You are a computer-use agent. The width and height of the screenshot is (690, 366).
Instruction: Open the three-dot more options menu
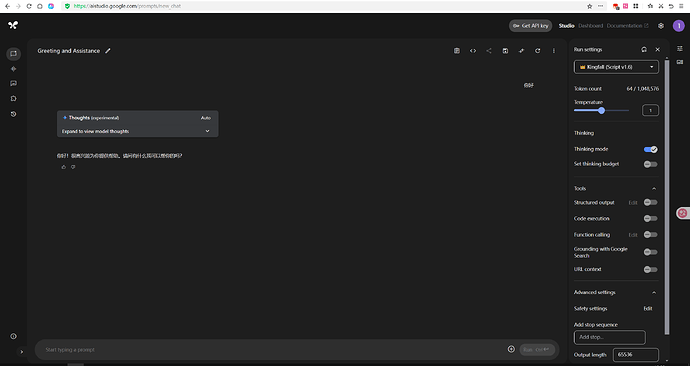(554, 51)
